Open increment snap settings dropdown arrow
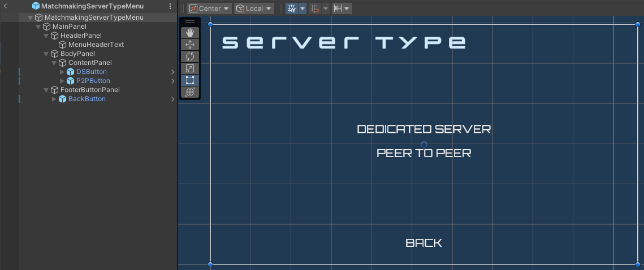 [347, 8]
